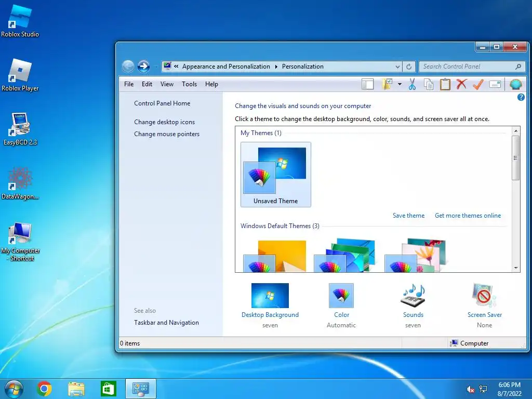Click the Back navigation arrow
This screenshot has width=532, height=399.
click(x=128, y=66)
